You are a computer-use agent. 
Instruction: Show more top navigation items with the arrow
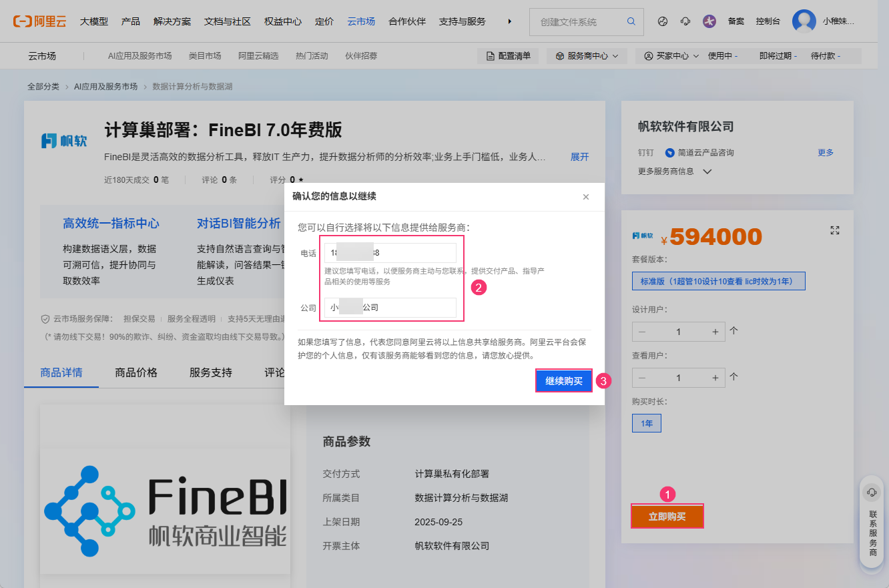click(x=510, y=21)
